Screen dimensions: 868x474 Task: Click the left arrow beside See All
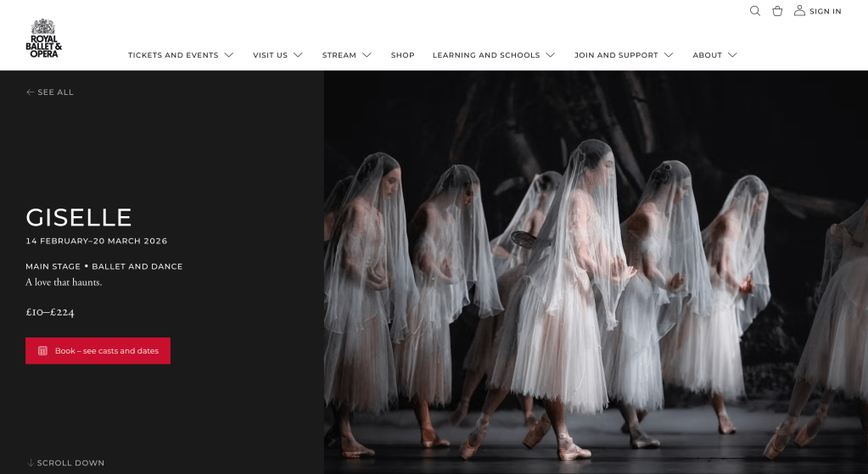(31, 92)
